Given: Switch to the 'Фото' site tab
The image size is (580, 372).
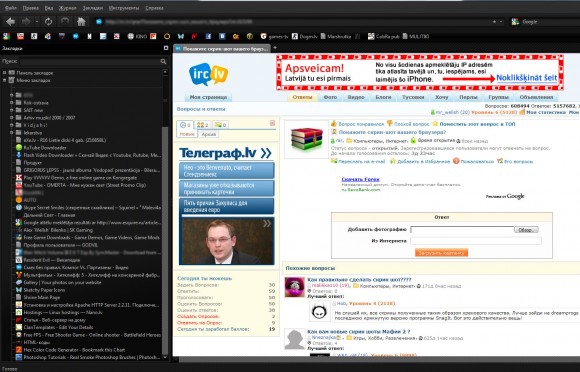Looking at the screenshot, I should pos(330,97).
